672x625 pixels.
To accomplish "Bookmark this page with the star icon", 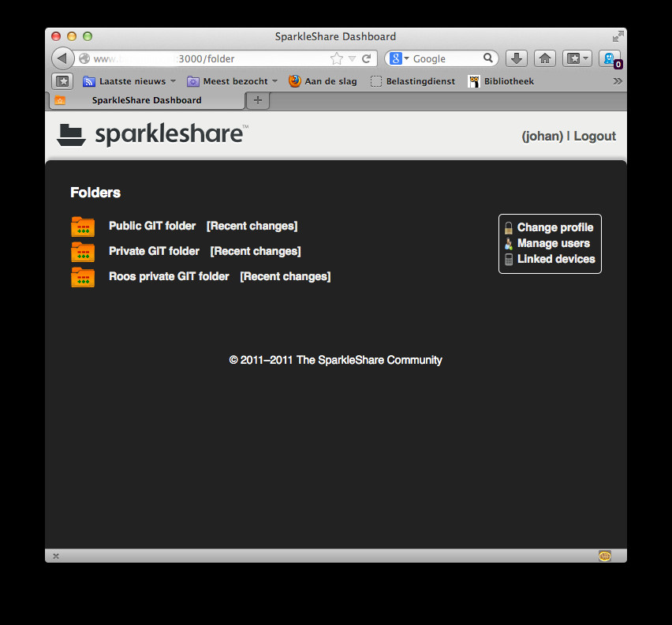I will pyautogui.click(x=337, y=58).
